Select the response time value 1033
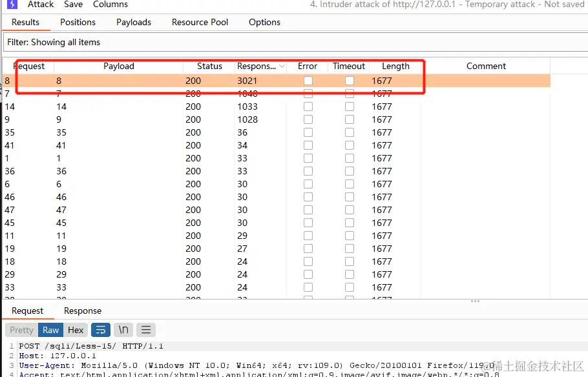This screenshot has height=377, width=588. [247, 107]
